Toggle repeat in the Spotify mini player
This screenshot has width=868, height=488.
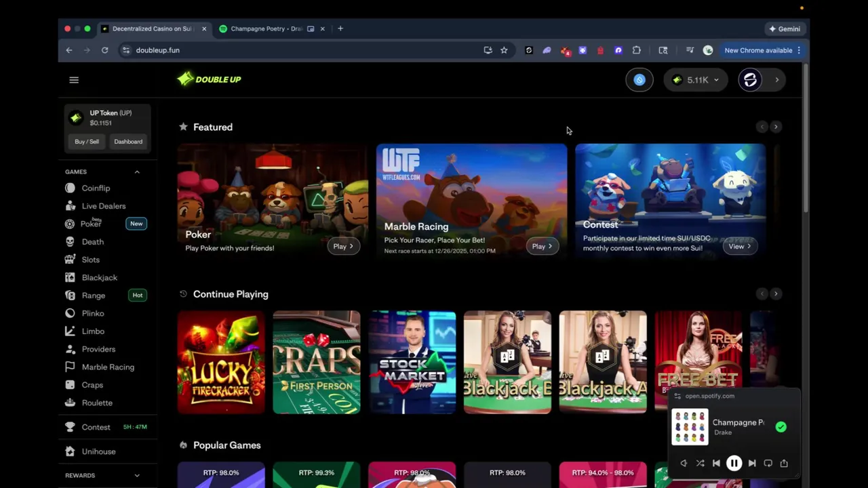point(768,463)
